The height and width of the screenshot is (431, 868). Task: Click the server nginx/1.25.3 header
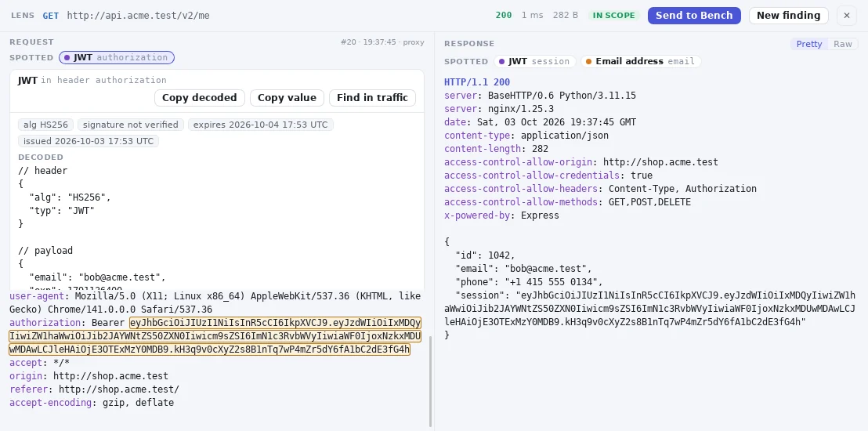pyautogui.click(x=499, y=109)
